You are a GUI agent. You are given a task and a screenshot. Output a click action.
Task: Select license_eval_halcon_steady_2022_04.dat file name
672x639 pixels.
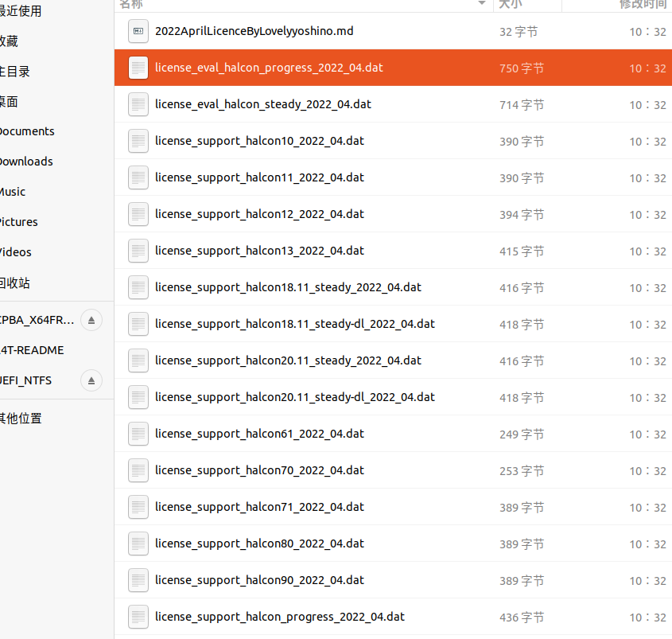tap(263, 104)
